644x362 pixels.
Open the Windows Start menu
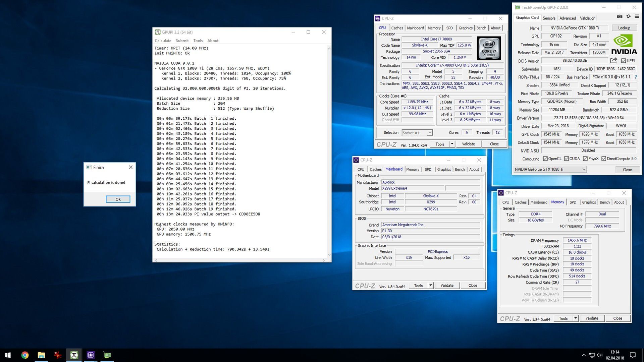[x=8, y=355]
